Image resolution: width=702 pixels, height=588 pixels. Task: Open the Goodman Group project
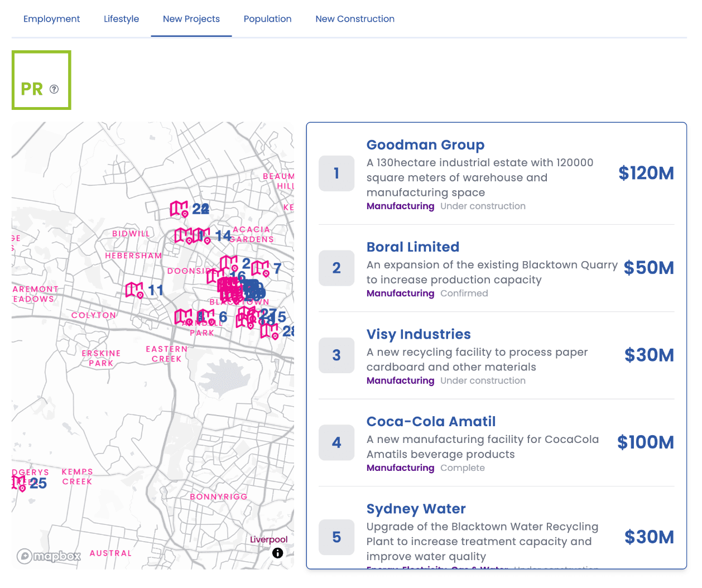click(x=425, y=145)
